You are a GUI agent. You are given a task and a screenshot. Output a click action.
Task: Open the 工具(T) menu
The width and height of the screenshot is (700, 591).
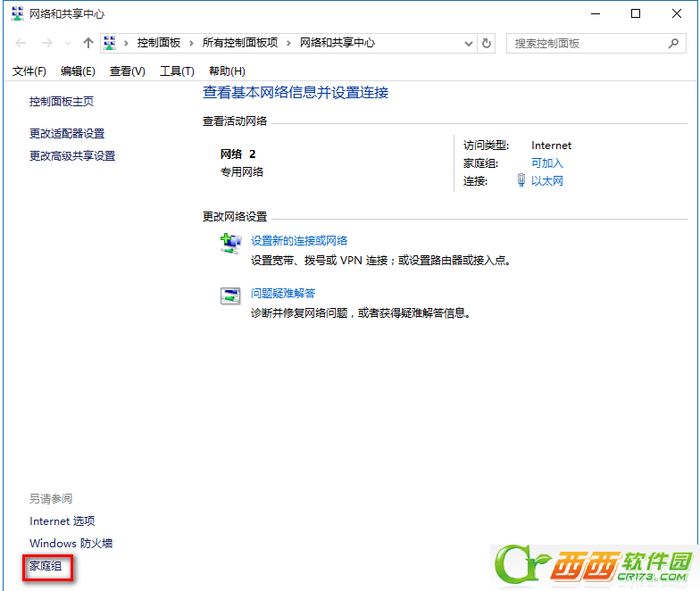[177, 71]
